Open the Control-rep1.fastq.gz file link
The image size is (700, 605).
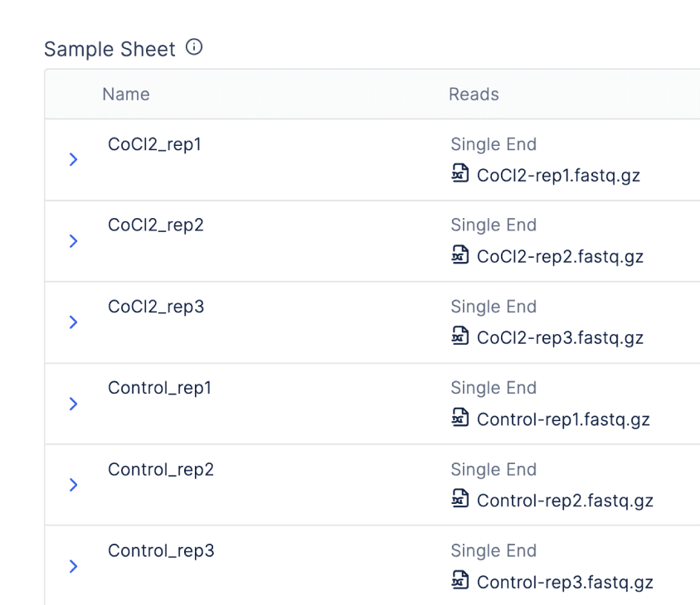563,419
